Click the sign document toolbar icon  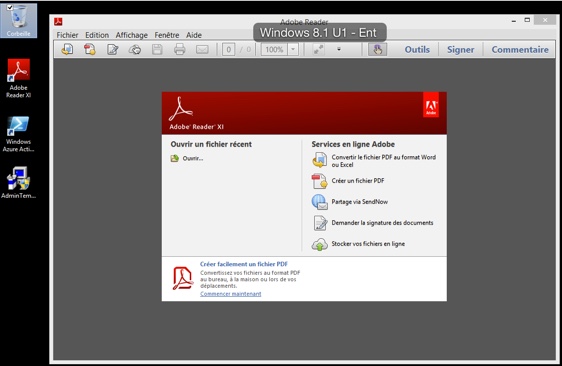click(x=113, y=49)
